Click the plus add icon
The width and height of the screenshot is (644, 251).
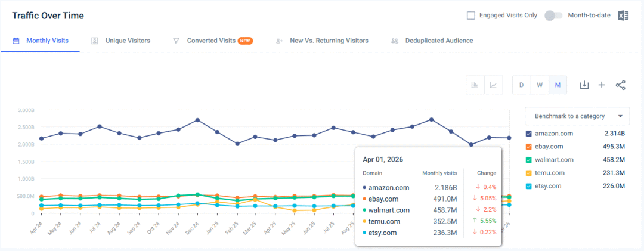tap(602, 85)
